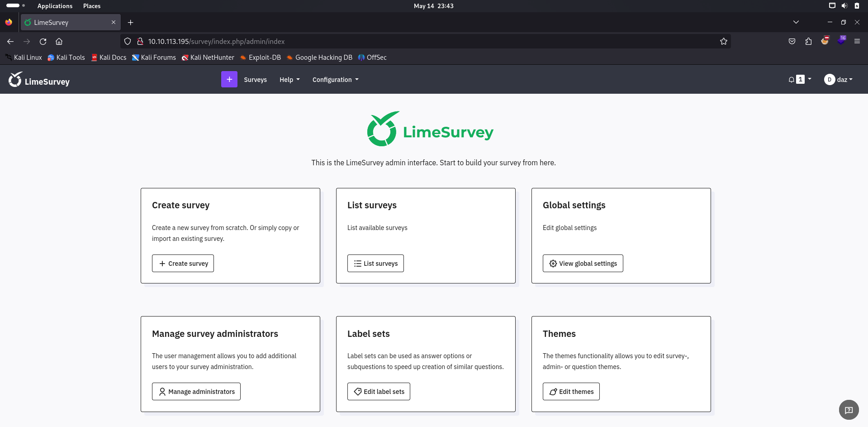This screenshot has height=427, width=868.
Task: Go to the browser home page
Action: point(59,41)
